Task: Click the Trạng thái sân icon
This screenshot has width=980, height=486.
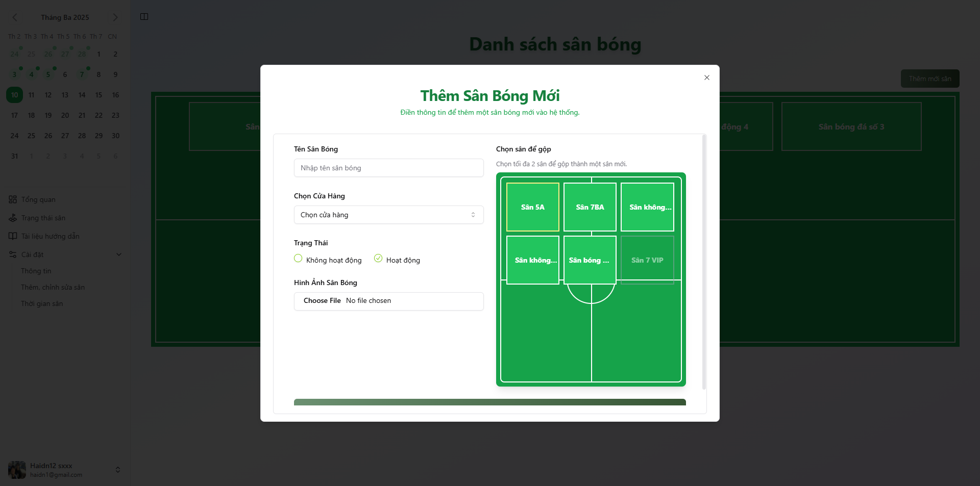Action: 13,218
